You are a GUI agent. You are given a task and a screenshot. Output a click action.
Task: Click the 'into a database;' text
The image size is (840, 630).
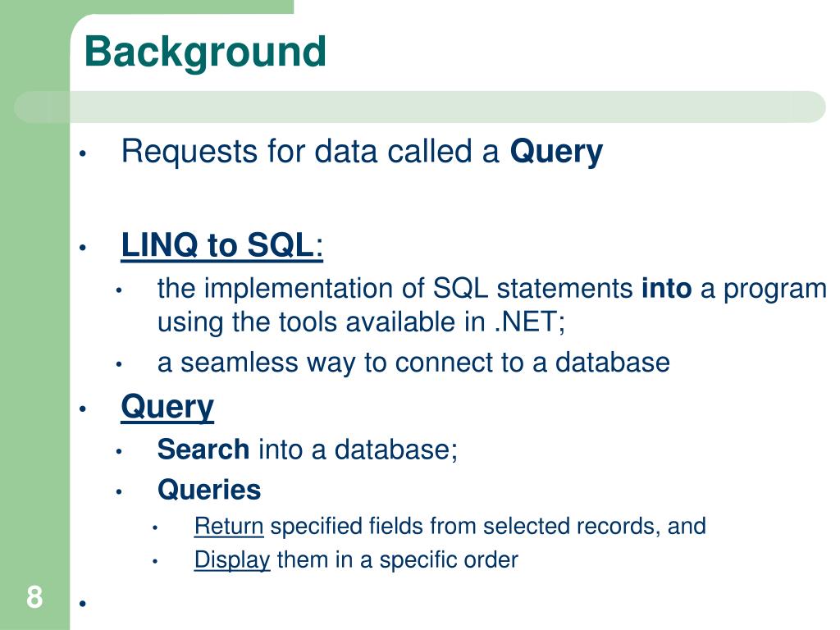tap(358, 449)
